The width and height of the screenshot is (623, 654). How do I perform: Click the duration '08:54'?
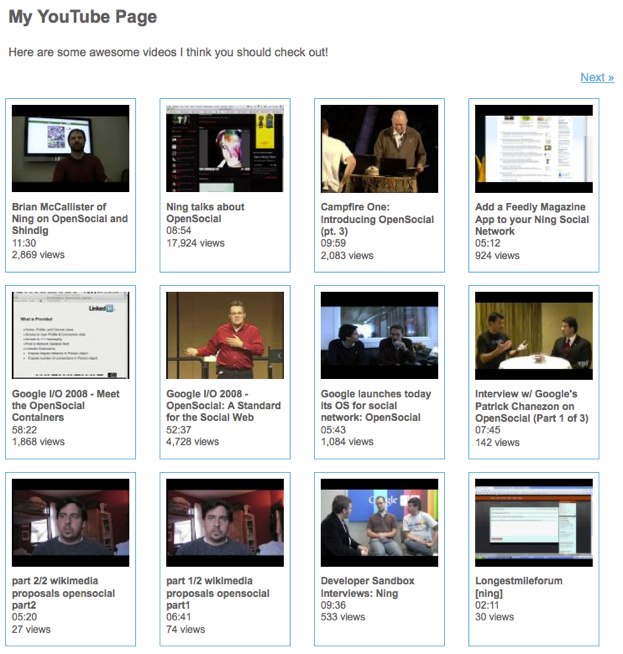(178, 230)
